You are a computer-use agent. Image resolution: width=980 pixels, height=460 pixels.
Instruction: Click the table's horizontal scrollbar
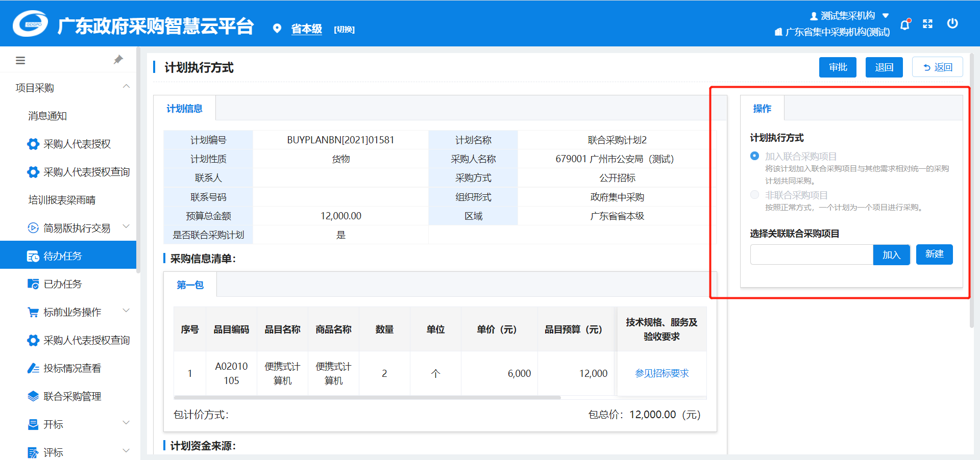367,397
